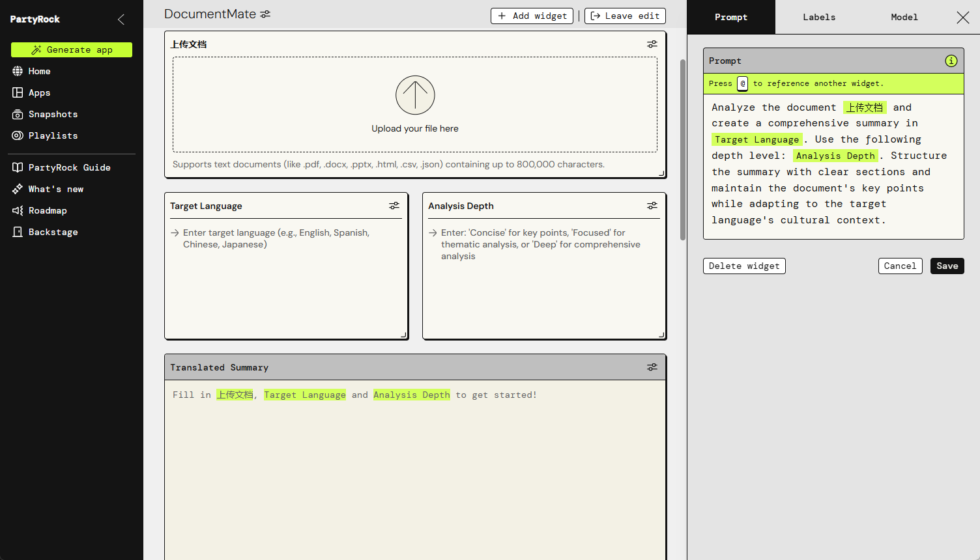Open Translated Summary widget settings icon

[652, 367]
